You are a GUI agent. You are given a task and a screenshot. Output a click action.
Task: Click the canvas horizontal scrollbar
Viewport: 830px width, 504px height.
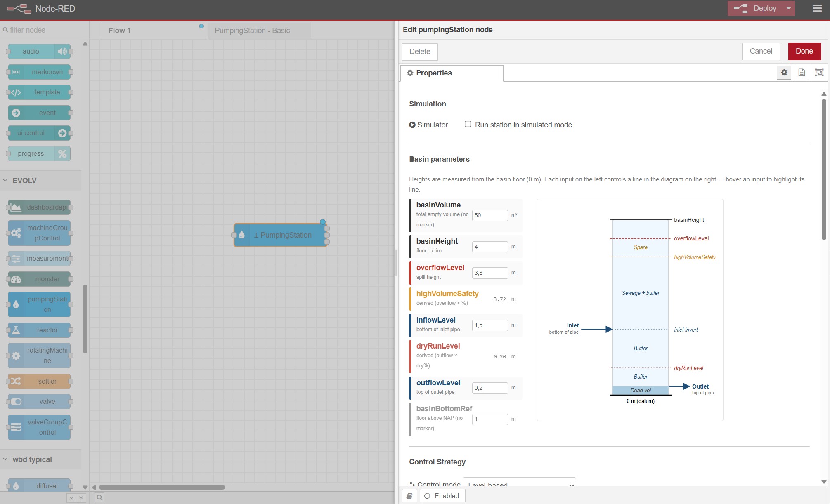click(x=162, y=487)
